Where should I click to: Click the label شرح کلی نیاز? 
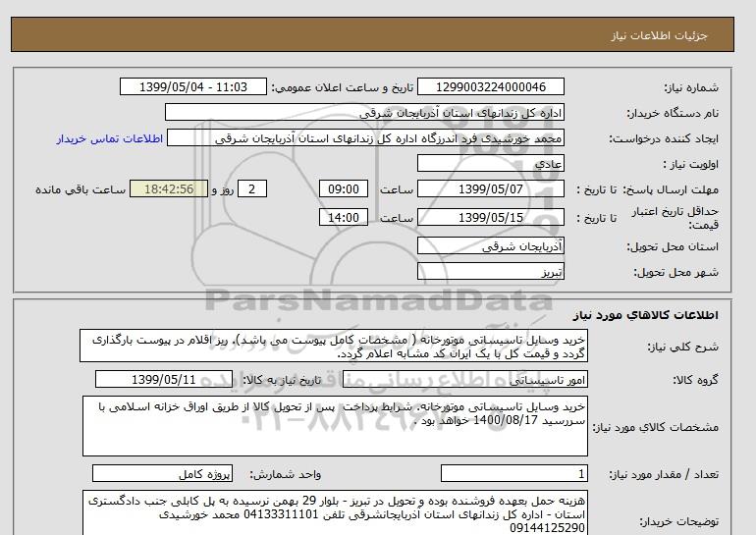(x=682, y=347)
